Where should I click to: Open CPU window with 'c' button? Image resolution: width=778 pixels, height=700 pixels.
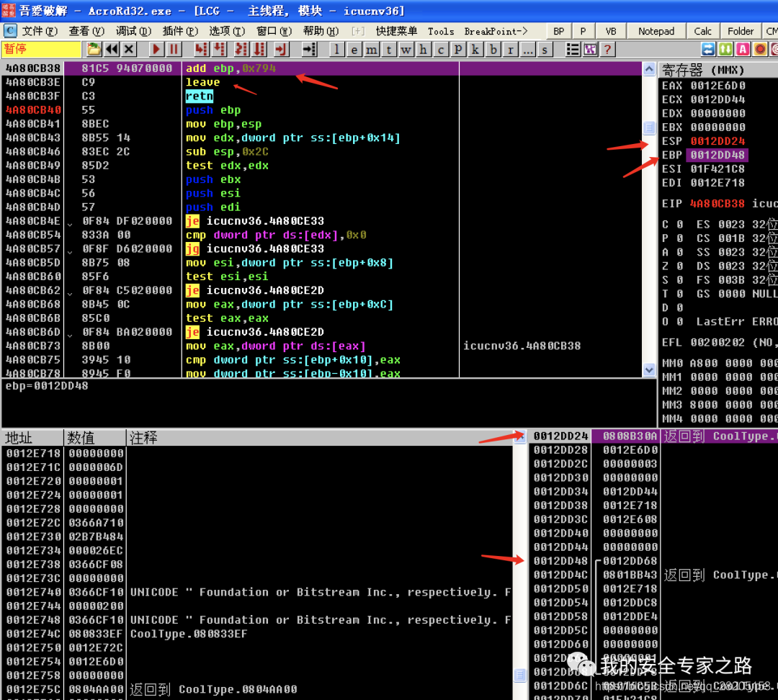(x=441, y=49)
